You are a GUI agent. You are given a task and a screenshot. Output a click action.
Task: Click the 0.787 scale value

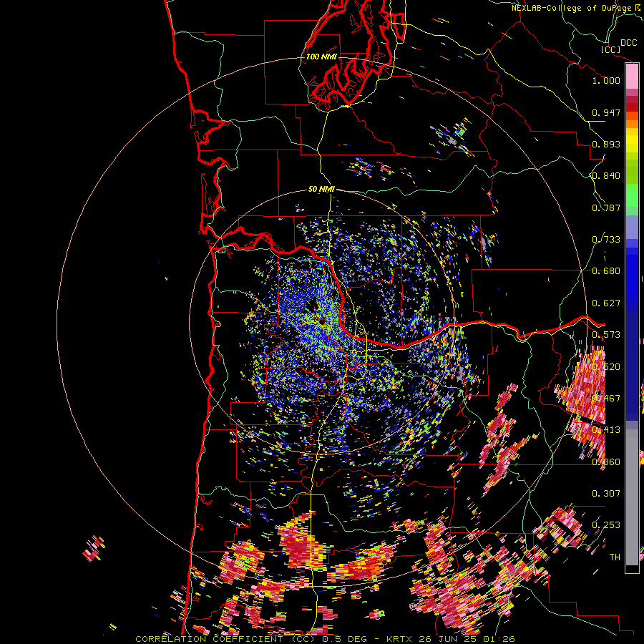click(x=606, y=208)
